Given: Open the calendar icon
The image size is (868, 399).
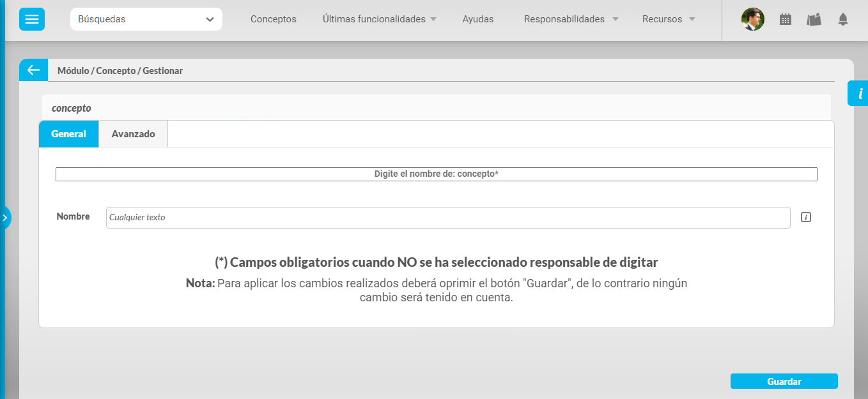Looking at the screenshot, I should point(786,19).
